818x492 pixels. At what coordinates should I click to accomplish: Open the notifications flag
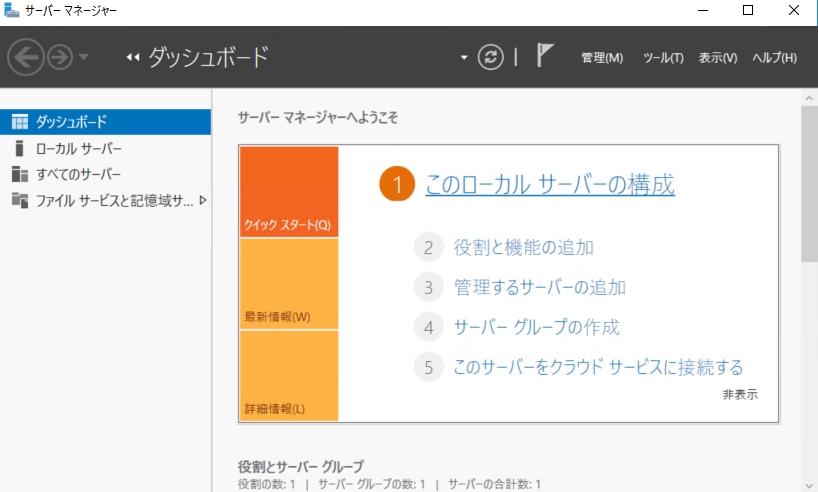pyautogui.click(x=545, y=55)
